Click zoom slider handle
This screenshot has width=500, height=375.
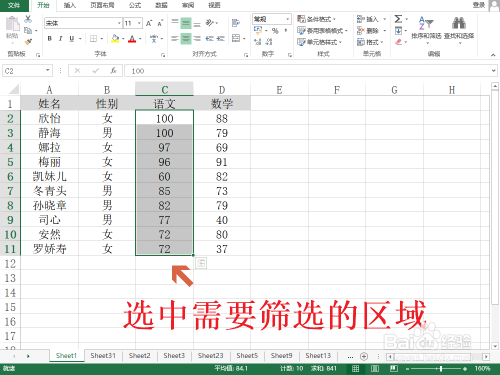pos(441,369)
